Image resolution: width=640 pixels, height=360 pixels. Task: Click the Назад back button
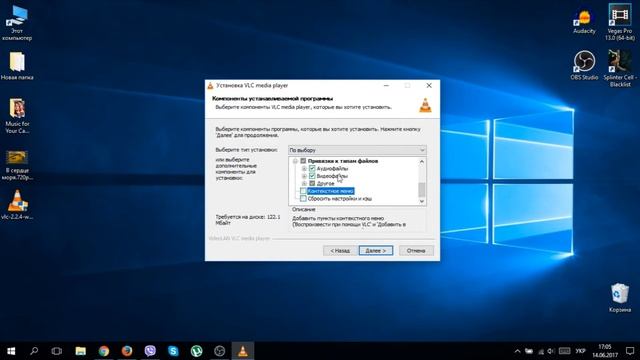pos(340,251)
